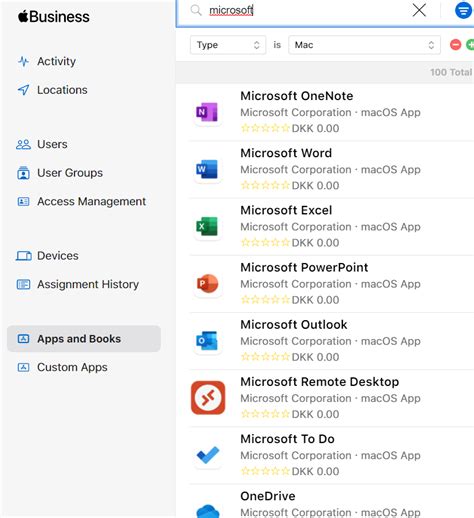The width and height of the screenshot is (474, 518).
Task: Select Microsoft To Do title
Action: tap(287, 439)
